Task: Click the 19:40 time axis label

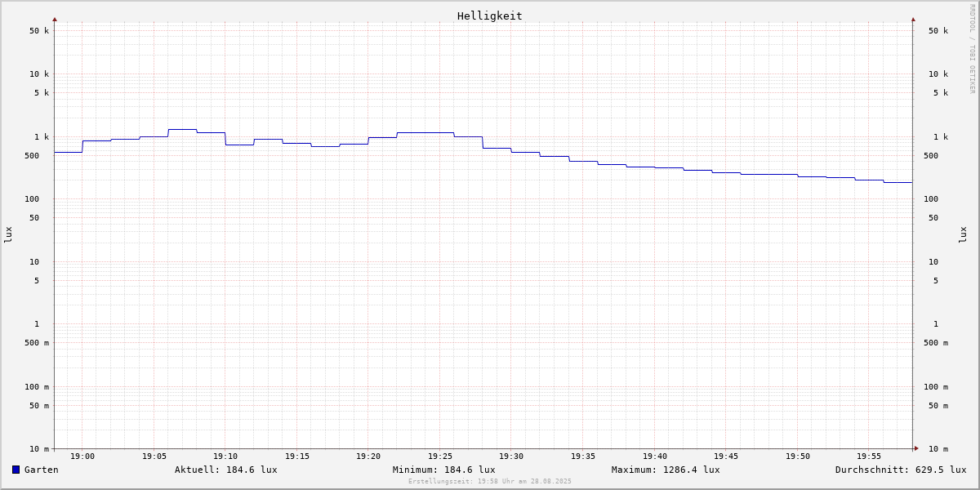Action: pyautogui.click(x=655, y=457)
